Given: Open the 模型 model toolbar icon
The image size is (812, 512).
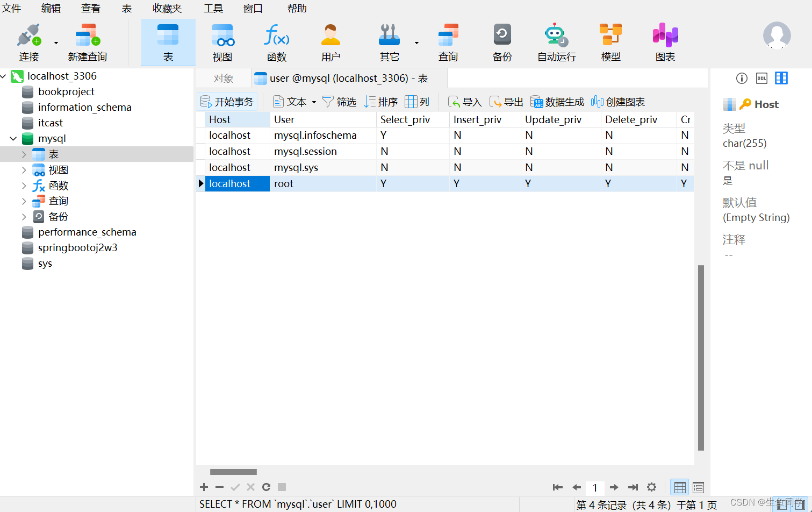Looking at the screenshot, I should [611, 42].
